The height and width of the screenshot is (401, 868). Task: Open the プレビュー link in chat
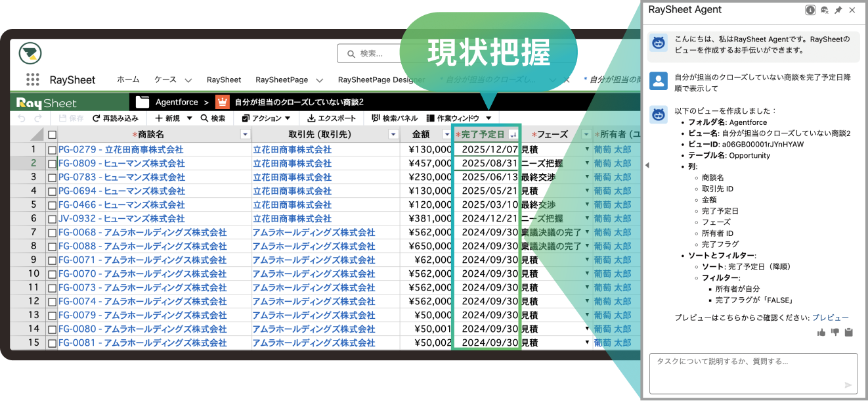831,318
